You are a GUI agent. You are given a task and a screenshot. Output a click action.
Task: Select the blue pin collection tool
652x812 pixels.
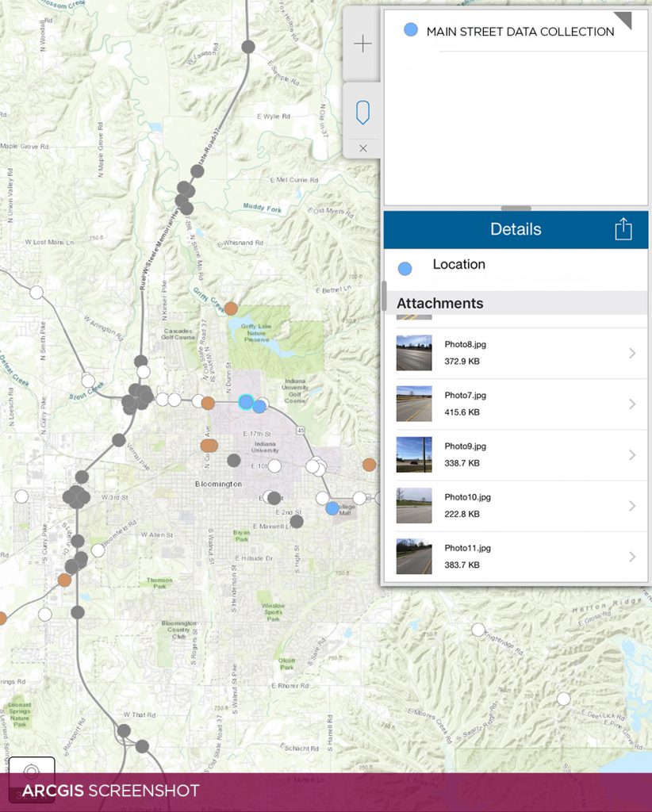click(x=362, y=113)
